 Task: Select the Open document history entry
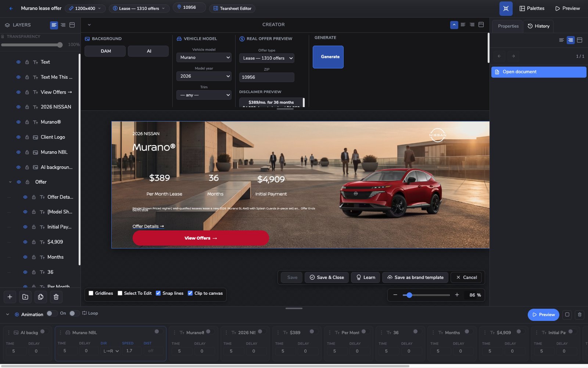click(x=539, y=72)
